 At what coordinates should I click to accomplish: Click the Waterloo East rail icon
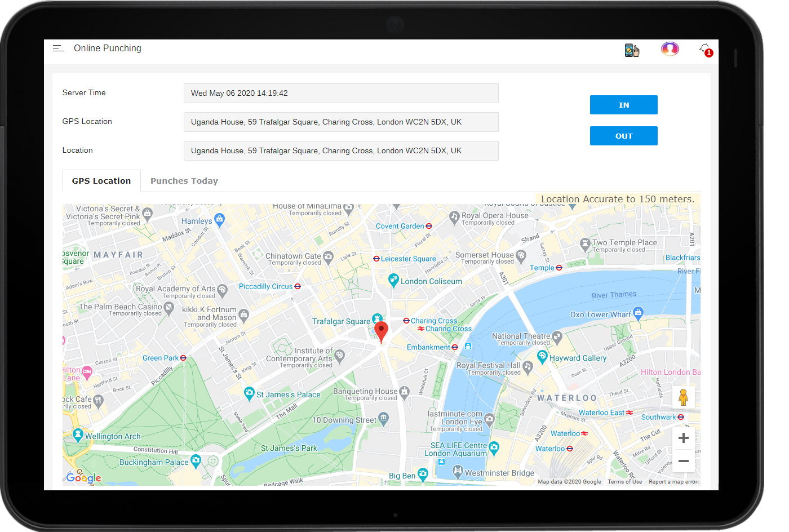[x=630, y=413]
